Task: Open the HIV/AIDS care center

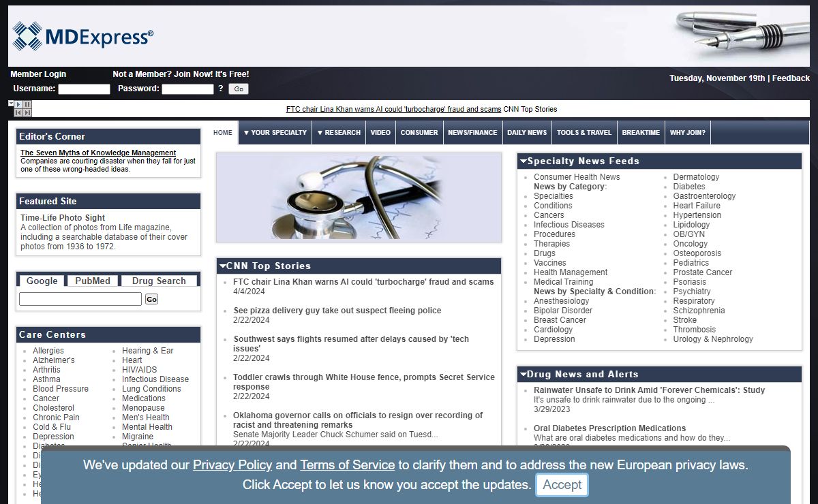Action: coord(140,370)
